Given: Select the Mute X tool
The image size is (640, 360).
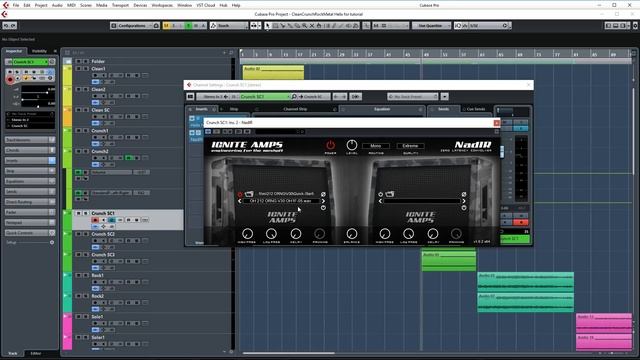Looking at the screenshot, I should (312, 25).
